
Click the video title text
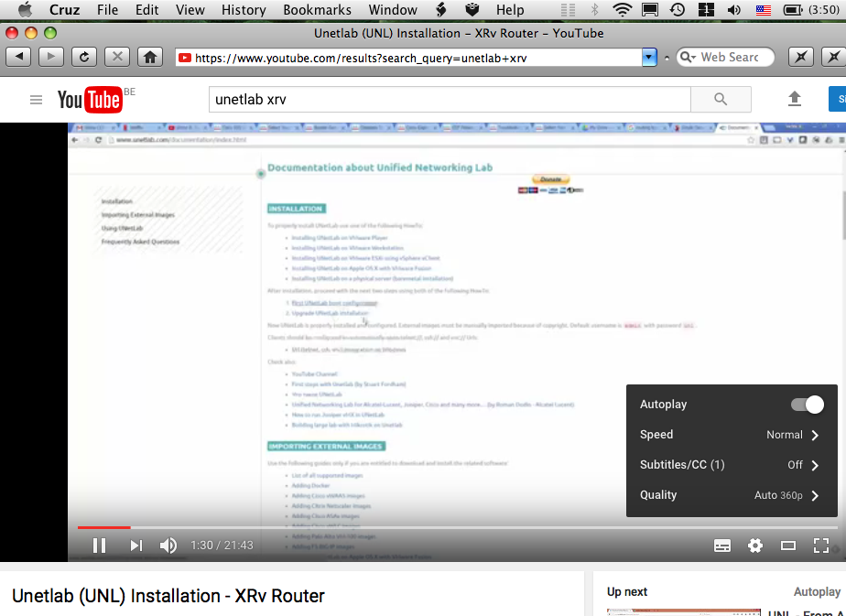[x=168, y=596]
